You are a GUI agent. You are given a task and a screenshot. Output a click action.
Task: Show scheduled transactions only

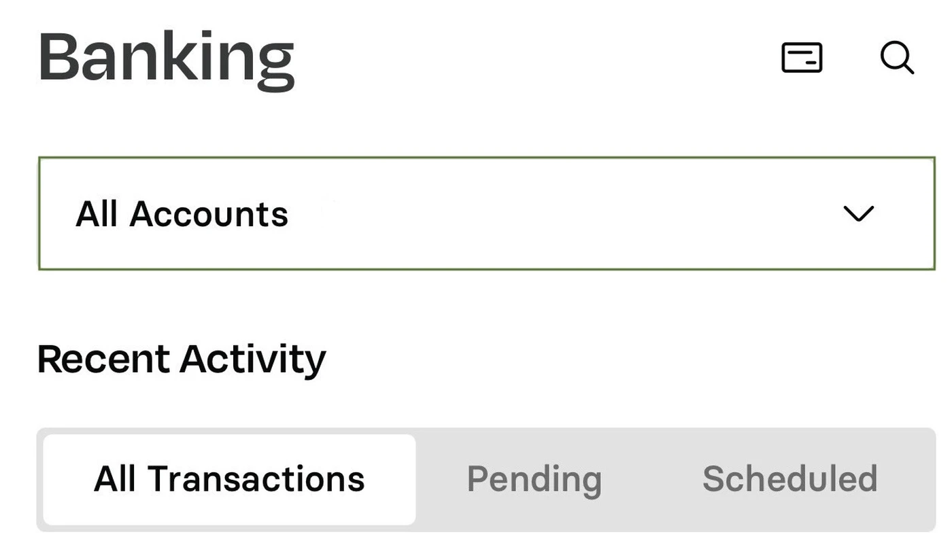click(x=789, y=479)
